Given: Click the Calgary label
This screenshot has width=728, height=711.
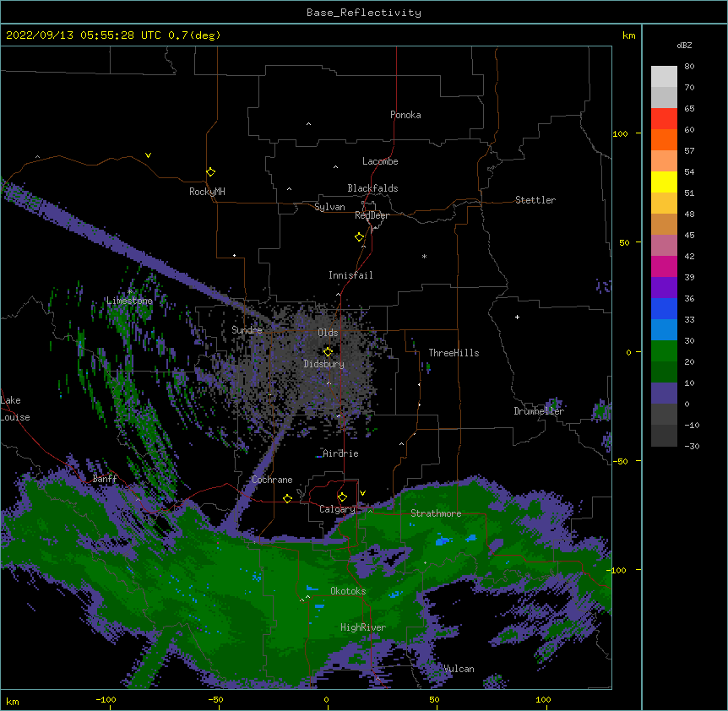Looking at the screenshot, I should [337, 509].
